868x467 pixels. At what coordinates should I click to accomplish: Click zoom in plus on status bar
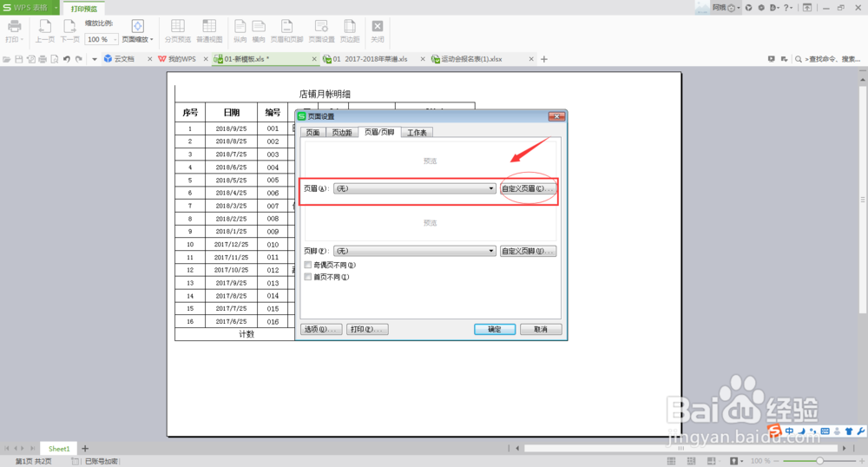(861, 461)
